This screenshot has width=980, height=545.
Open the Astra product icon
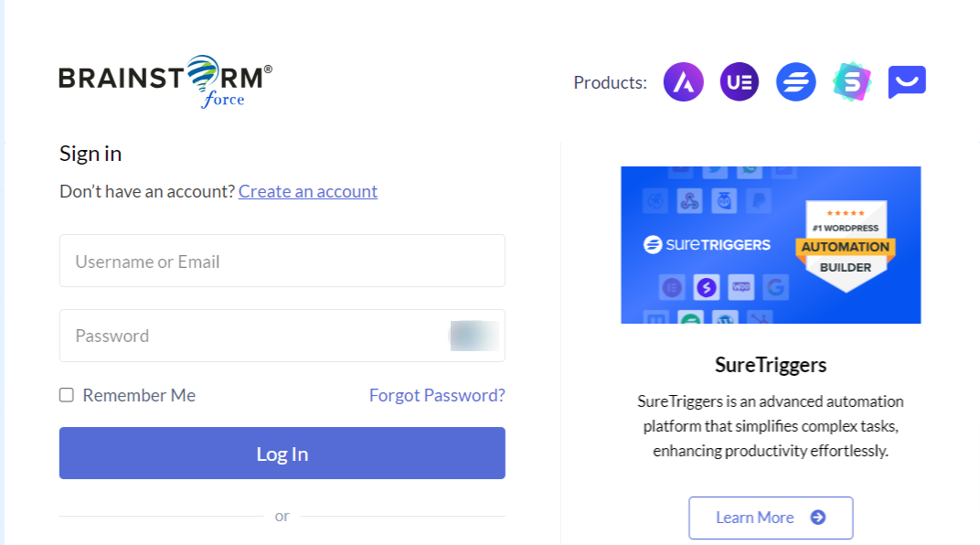tap(683, 82)
